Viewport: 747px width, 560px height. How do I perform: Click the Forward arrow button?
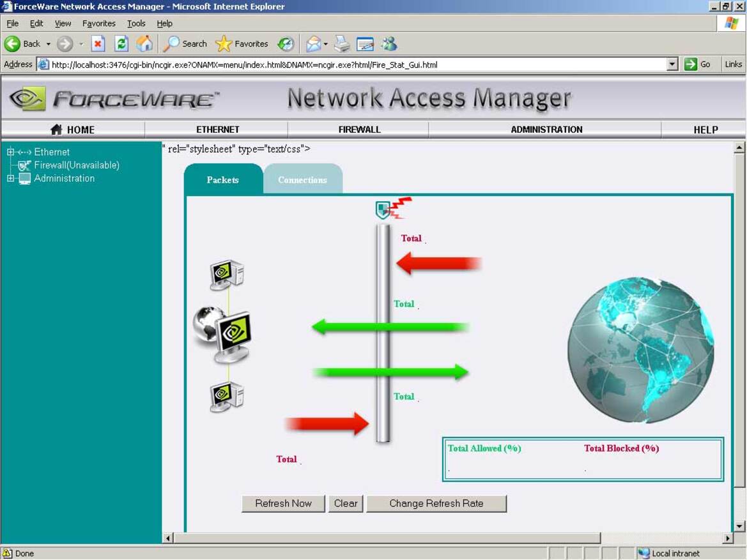click(65, 44)
